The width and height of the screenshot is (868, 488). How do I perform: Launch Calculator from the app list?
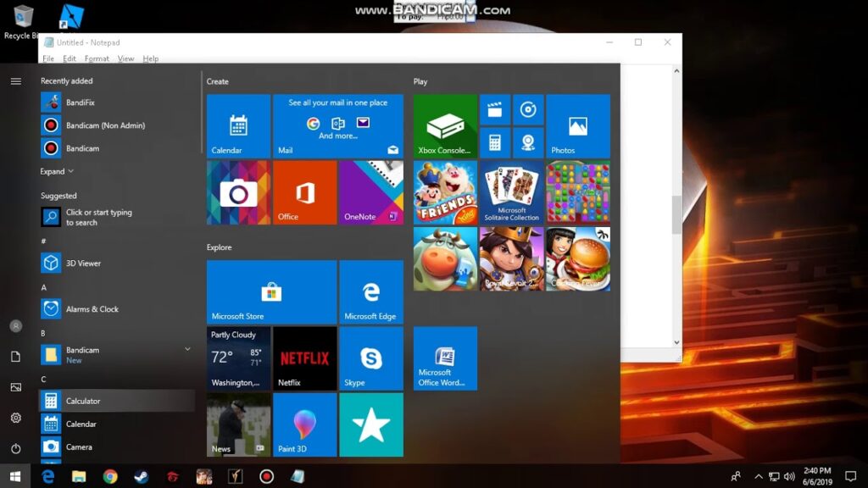click(116, 401)
